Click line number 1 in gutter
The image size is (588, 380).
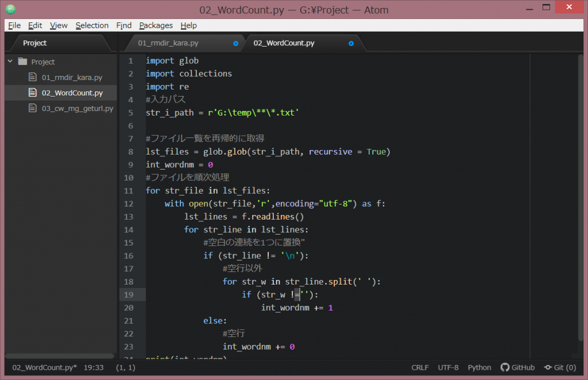pos(130,61)
